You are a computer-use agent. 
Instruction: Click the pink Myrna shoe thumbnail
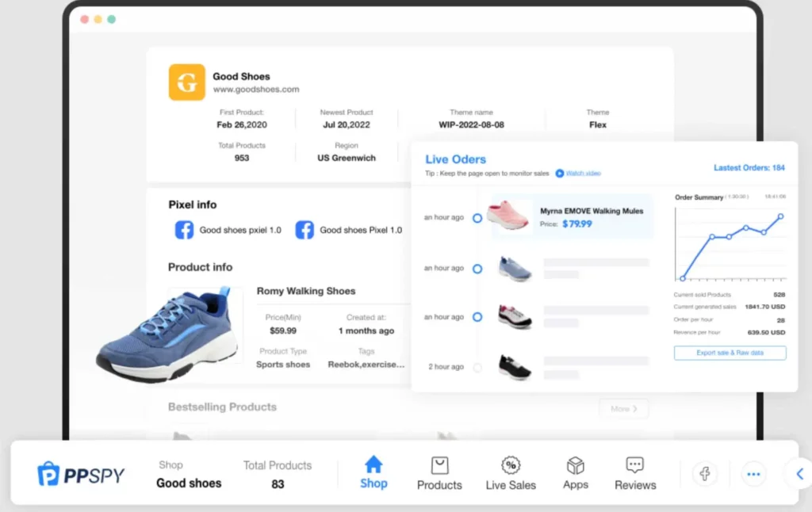point(508,216)
